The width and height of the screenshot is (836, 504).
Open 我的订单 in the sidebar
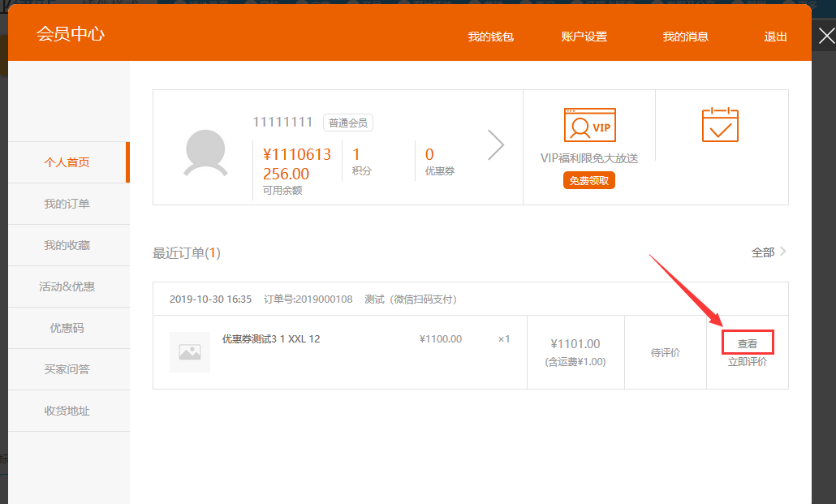tap(67, 204)
